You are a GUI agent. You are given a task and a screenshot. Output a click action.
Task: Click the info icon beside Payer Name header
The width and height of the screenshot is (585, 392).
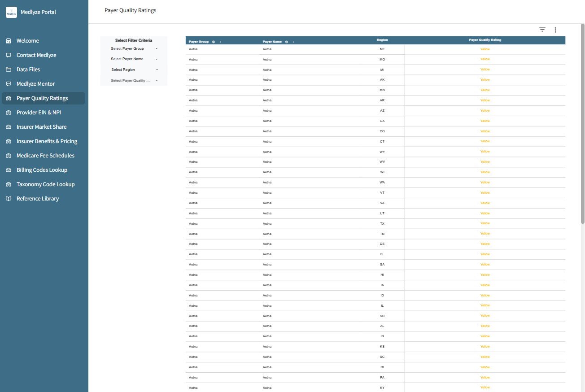tap(286, 42)
